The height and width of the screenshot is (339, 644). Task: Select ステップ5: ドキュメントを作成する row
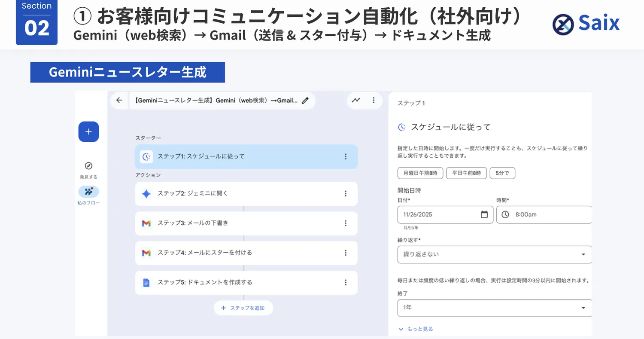pyautogui.click(x=246, y=283)
